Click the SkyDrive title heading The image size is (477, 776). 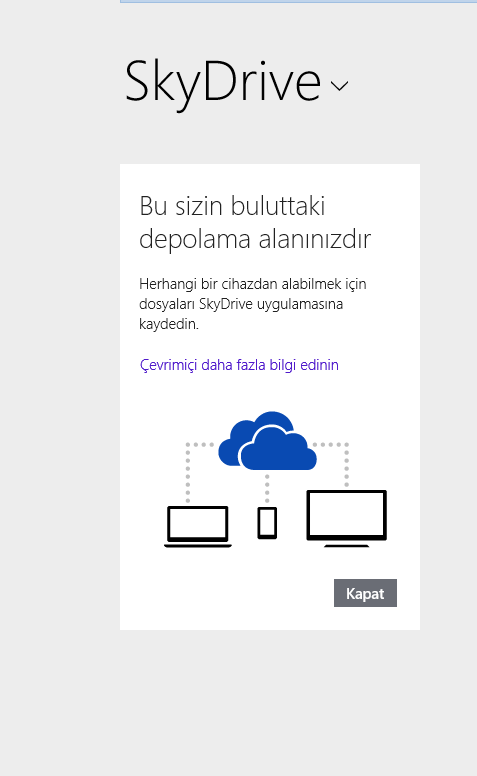click(223, 83)
